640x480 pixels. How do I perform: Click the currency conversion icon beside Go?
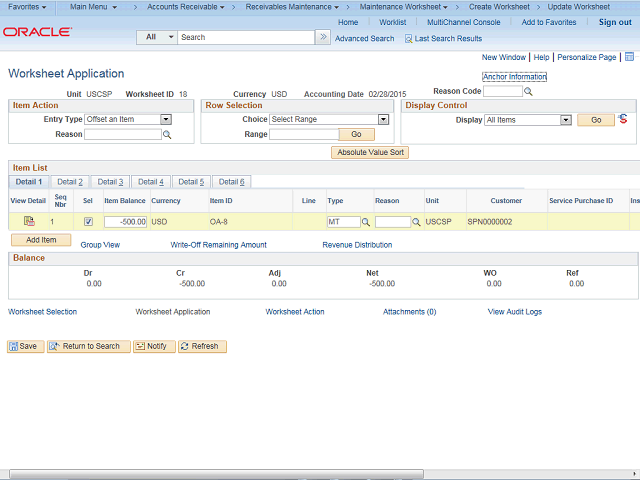625,119
